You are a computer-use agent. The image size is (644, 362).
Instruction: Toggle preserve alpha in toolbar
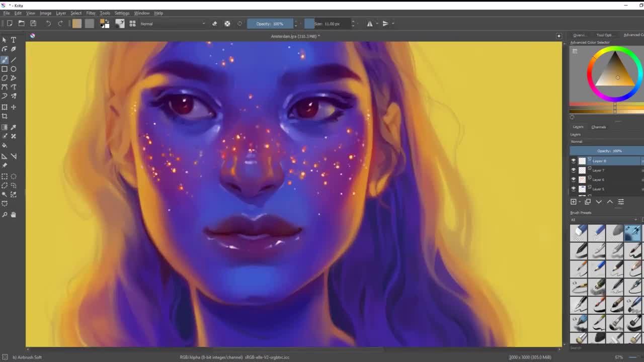227,24
